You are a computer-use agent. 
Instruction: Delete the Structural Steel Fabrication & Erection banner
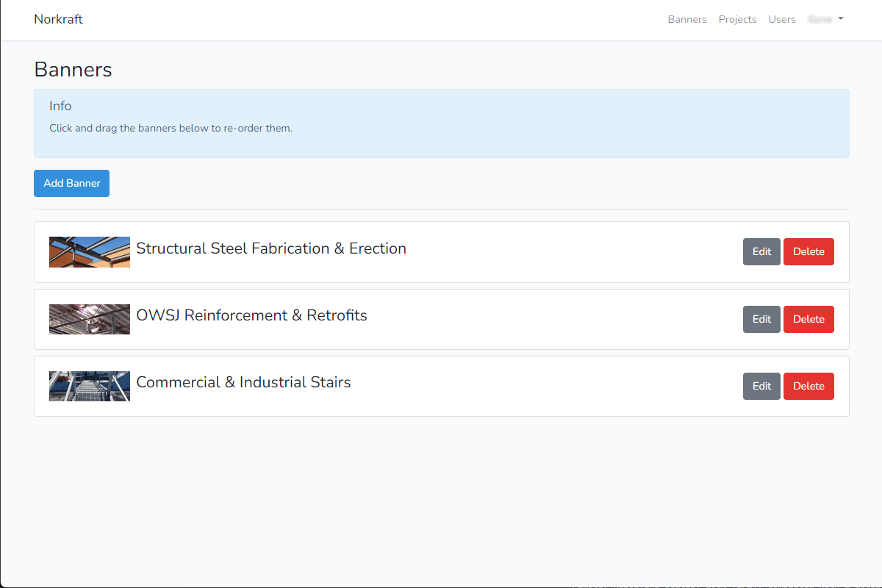click(x=808, y=251)
